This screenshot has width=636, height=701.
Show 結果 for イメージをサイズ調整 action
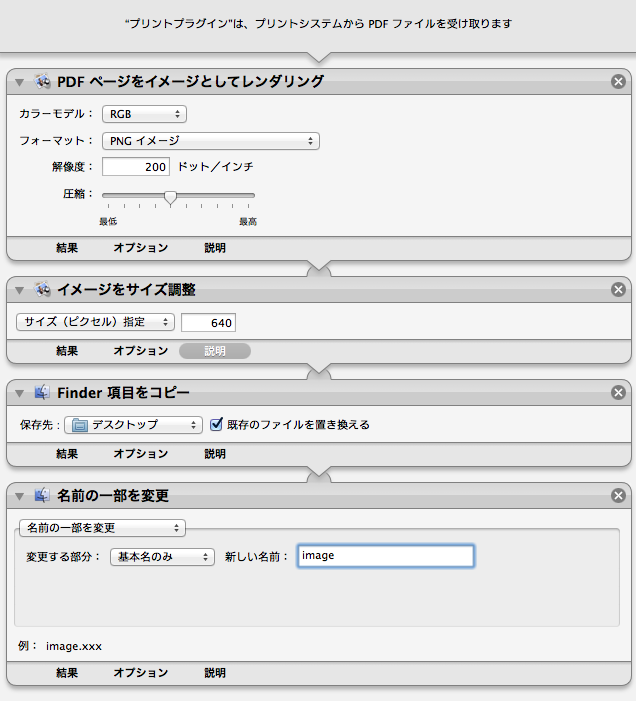point(67,351)
